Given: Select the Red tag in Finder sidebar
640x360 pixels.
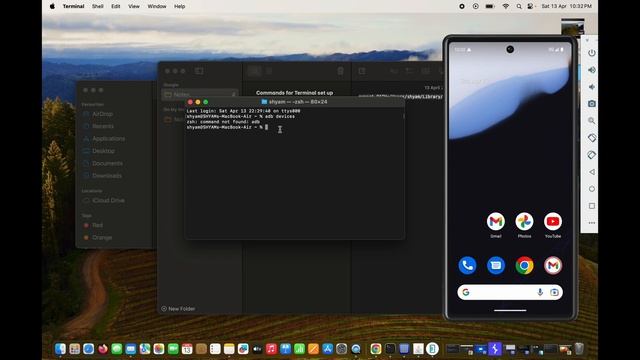Looking at the screenshot, I should coord(97,225).
